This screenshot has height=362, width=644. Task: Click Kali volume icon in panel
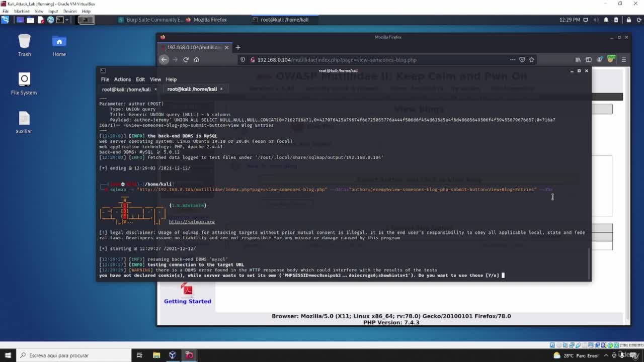click(596, 20)
